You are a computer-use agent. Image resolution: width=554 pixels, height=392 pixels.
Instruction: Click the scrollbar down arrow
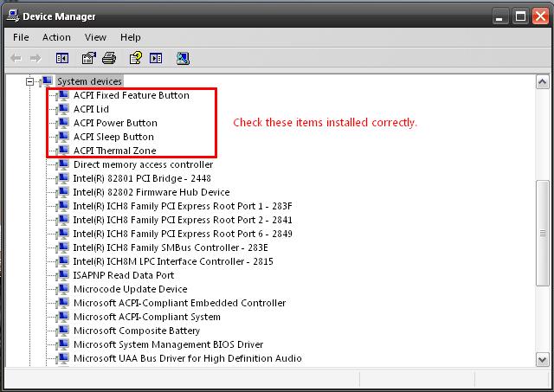[543, 359]
